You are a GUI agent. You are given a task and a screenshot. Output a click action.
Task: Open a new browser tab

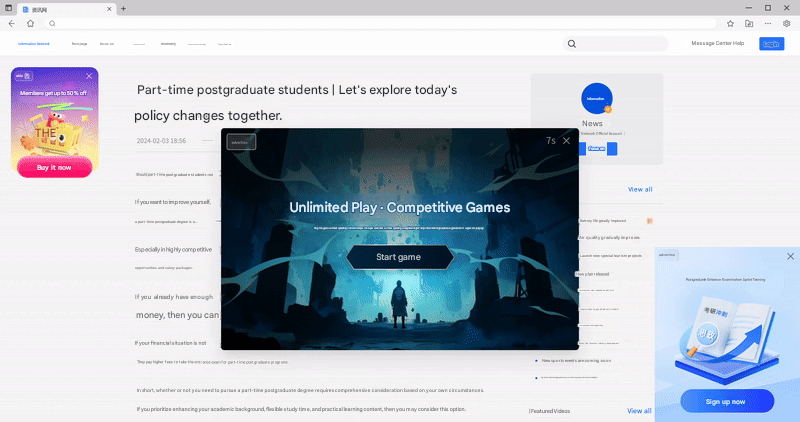point(123,8)
